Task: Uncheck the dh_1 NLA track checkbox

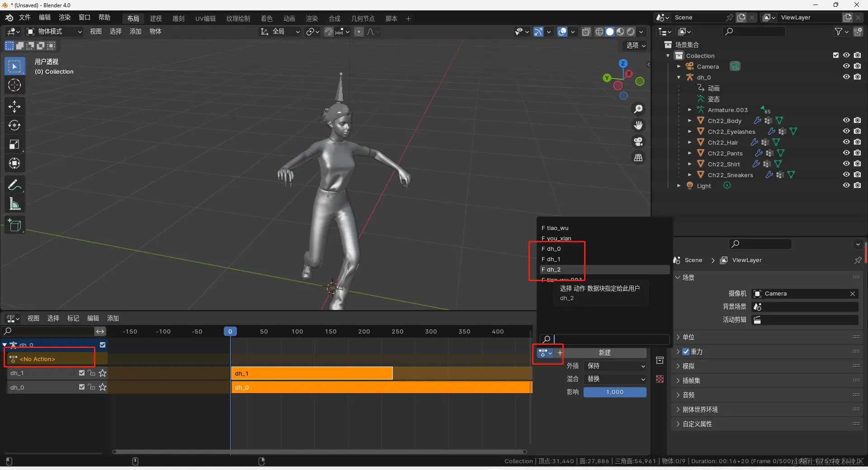Action: pos(82,373)
